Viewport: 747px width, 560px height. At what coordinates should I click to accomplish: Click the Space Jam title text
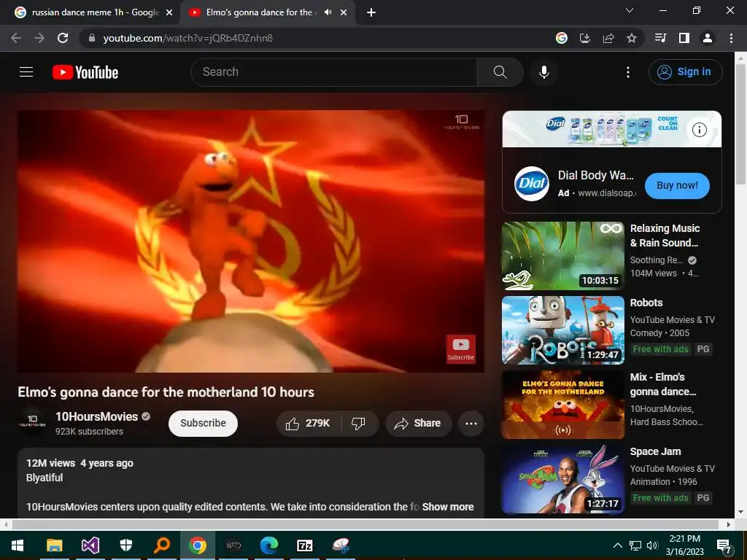pyautogui.click(x=655, y=451)
